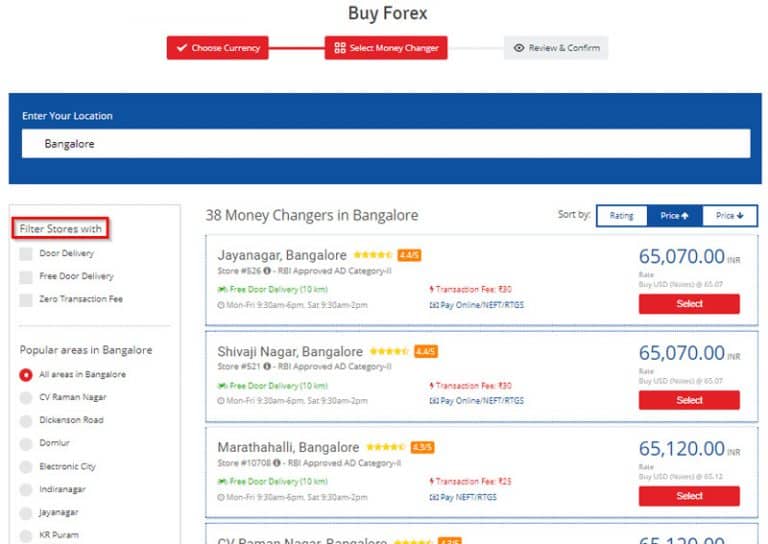Enable the Door Delivery filter checkbox
This screenshot has width=768, height=544.
click(x=26, y=254)
